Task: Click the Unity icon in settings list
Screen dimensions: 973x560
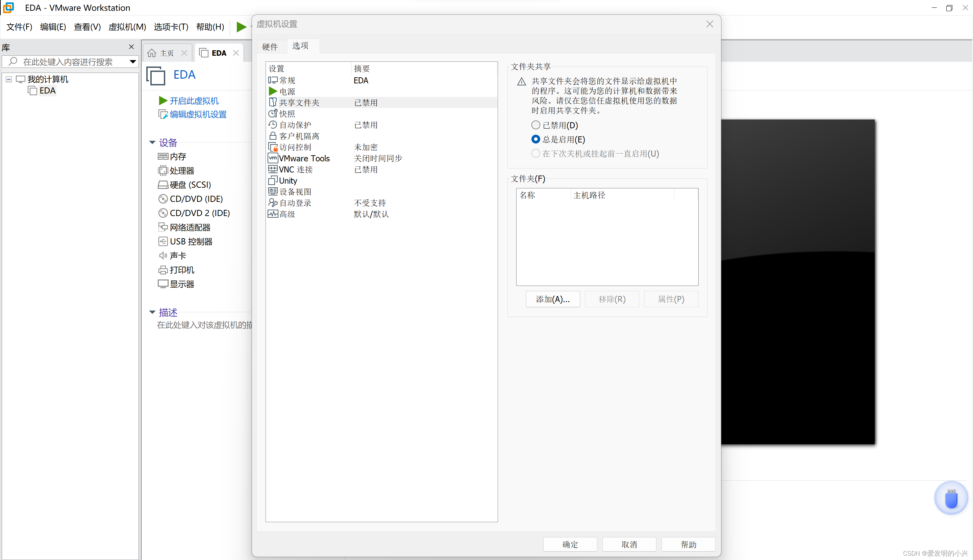Action: pos(273,180)
